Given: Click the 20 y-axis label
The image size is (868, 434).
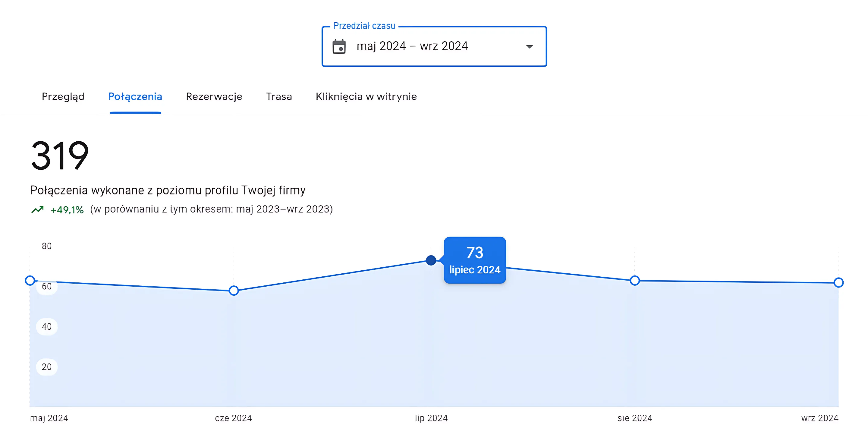Looking at the screenshot, I should [x=47, y=367].
